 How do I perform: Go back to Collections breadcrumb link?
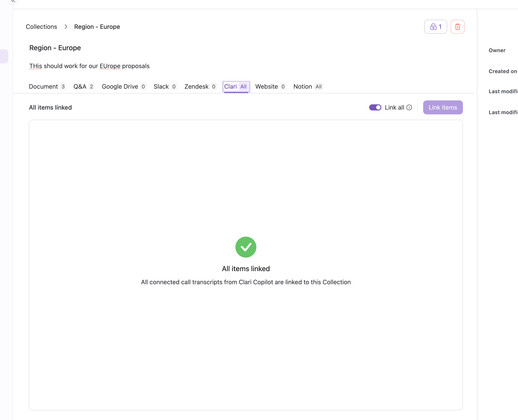pos(41,27)
